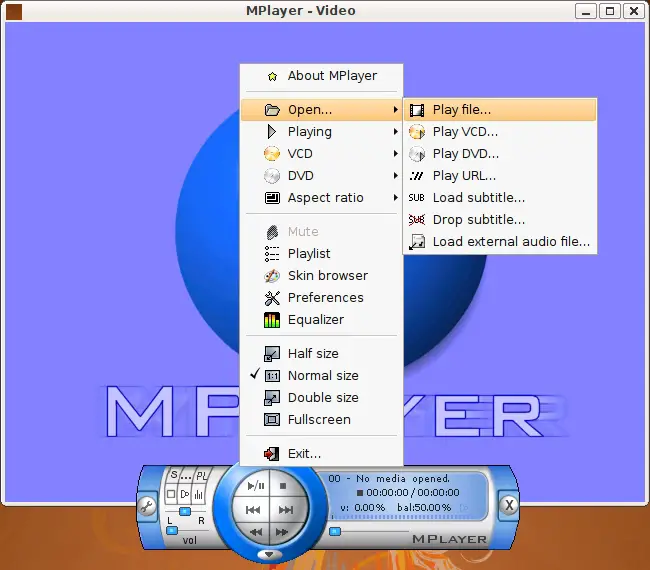Image resolution: width=650 pixels, height=570 pixels.
Task: Click the Half size icon
Action: [272, 354]
